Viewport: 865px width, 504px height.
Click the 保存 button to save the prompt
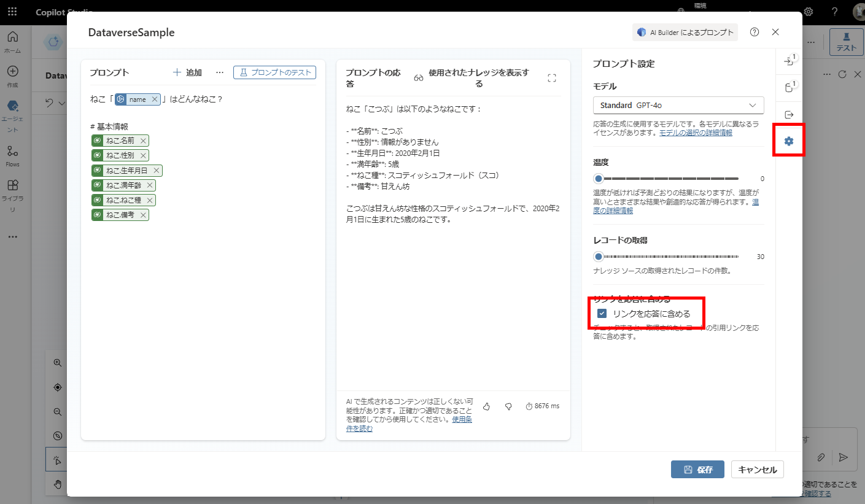(x=697, y=469)
